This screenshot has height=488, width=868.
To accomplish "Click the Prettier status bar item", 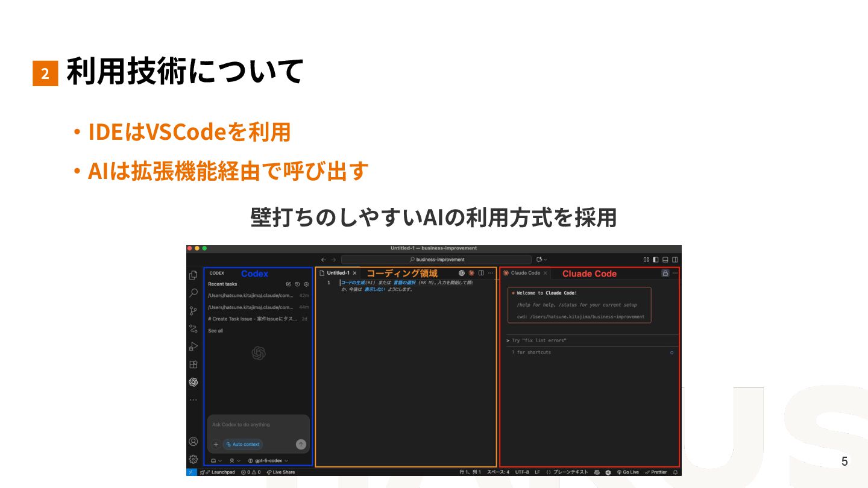I will pyautogui.click(x=656, y=472).
